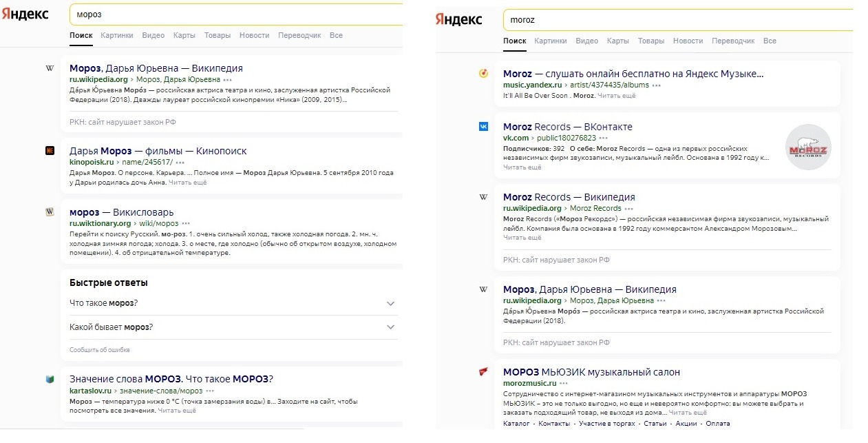
Task: Open Дарья Мороз — фильмы — Кинопоиск link
Action: click(x=158, y=151)
